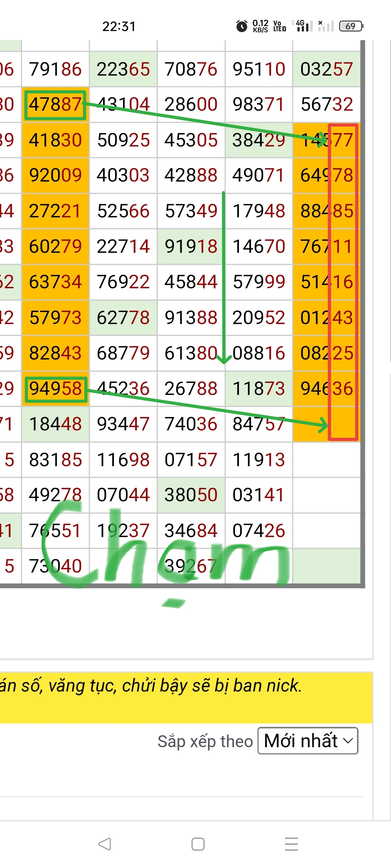Select cell 27221
This screenshot has height=868, width=391.
pyautogui.click(x=55, y=211)
